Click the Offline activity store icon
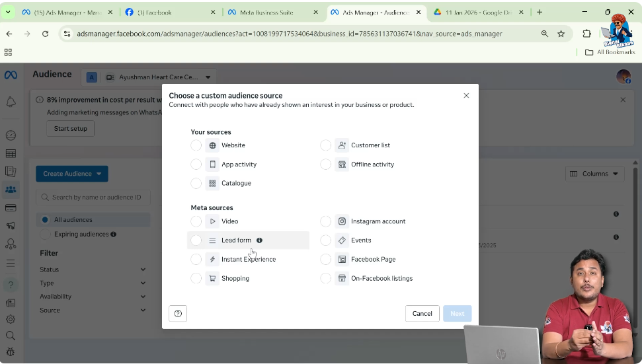Image resolution: width=642 pixels, height=364 pixels. coord(342,164)
